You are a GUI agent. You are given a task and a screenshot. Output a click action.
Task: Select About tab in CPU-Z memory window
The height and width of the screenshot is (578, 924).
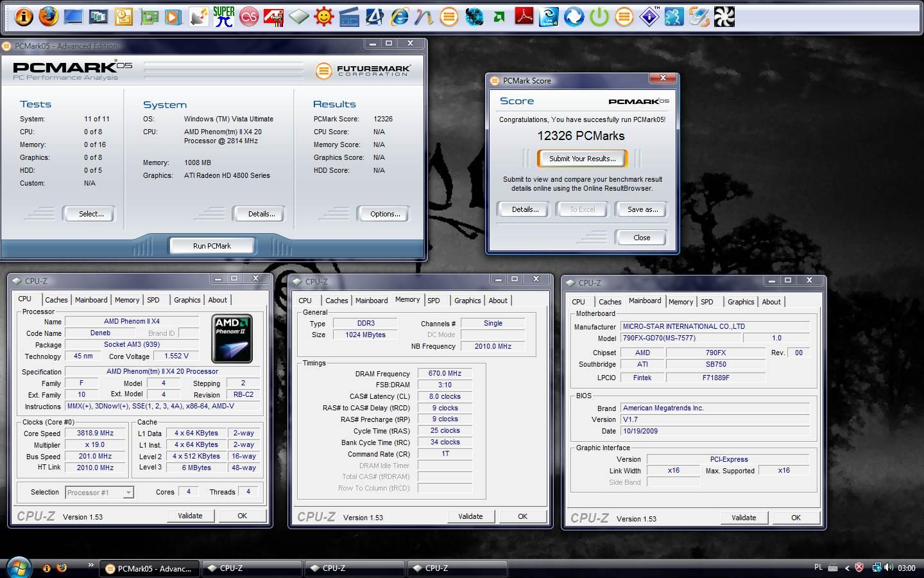498,301
